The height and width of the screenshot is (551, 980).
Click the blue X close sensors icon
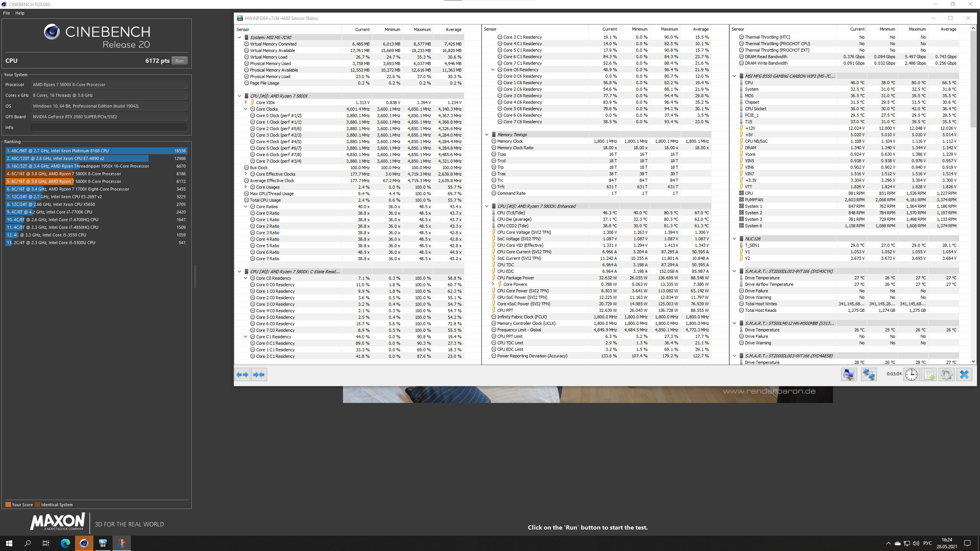[x=964, y=374]
